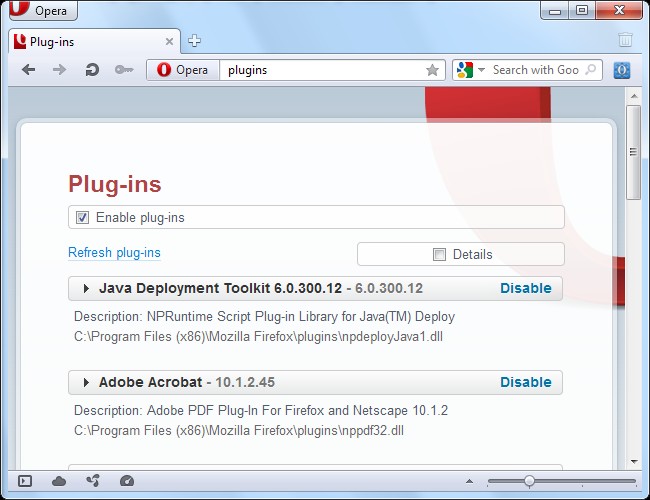The height and width of the screenshot is (500, 650).
Task: Open the Opera main menu button
Action: tap(43, 10)
